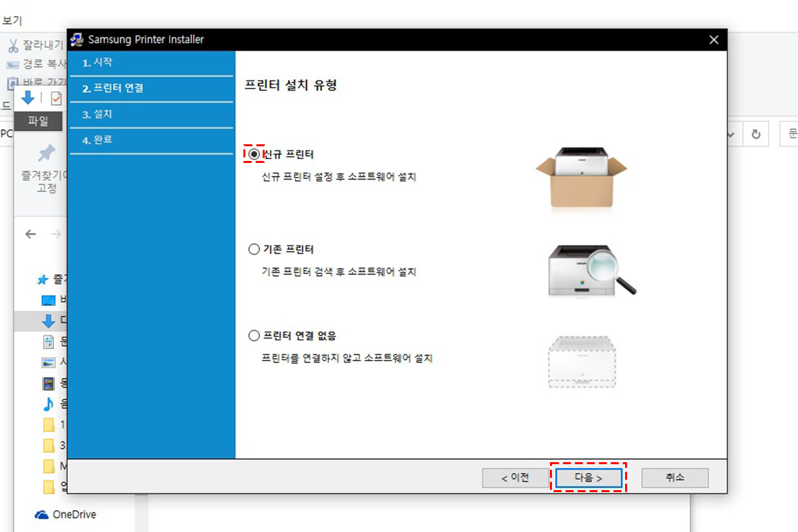Open the 보기 menu in background window

pyautogui.click(x=12, y=21)
